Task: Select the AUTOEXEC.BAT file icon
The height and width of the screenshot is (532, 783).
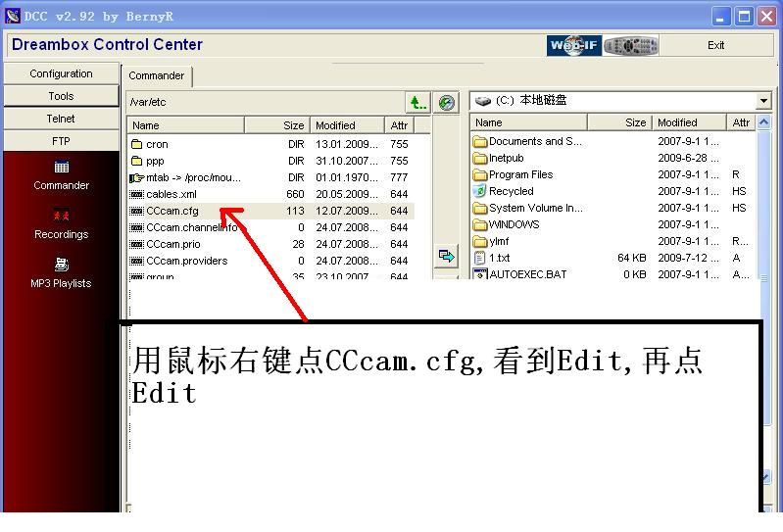Action: [480, 274]
